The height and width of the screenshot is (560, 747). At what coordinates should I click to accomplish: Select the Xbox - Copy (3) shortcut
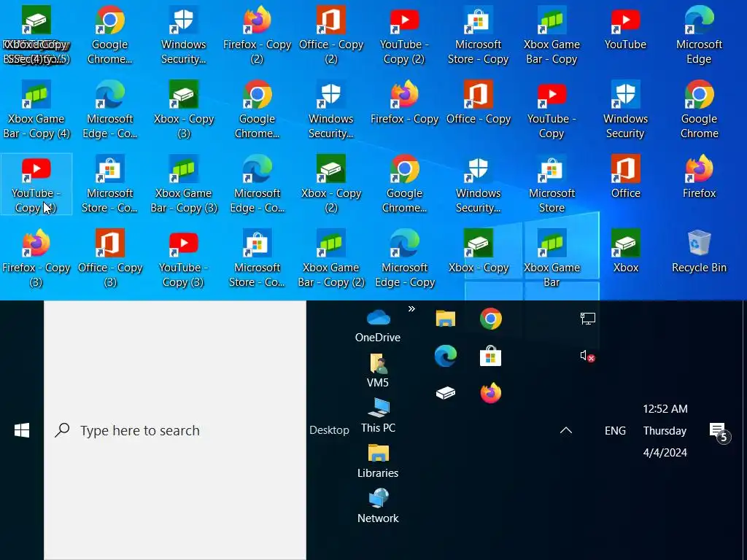184,109
